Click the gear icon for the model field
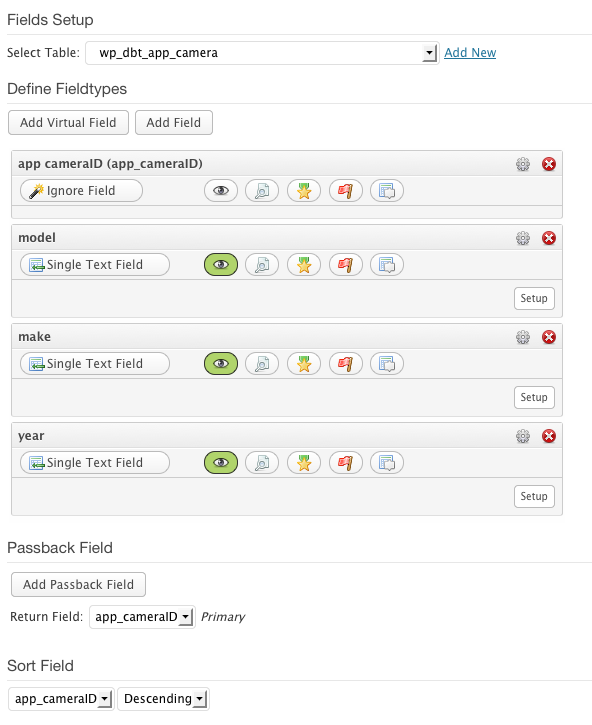 click(x=523, y=238)
